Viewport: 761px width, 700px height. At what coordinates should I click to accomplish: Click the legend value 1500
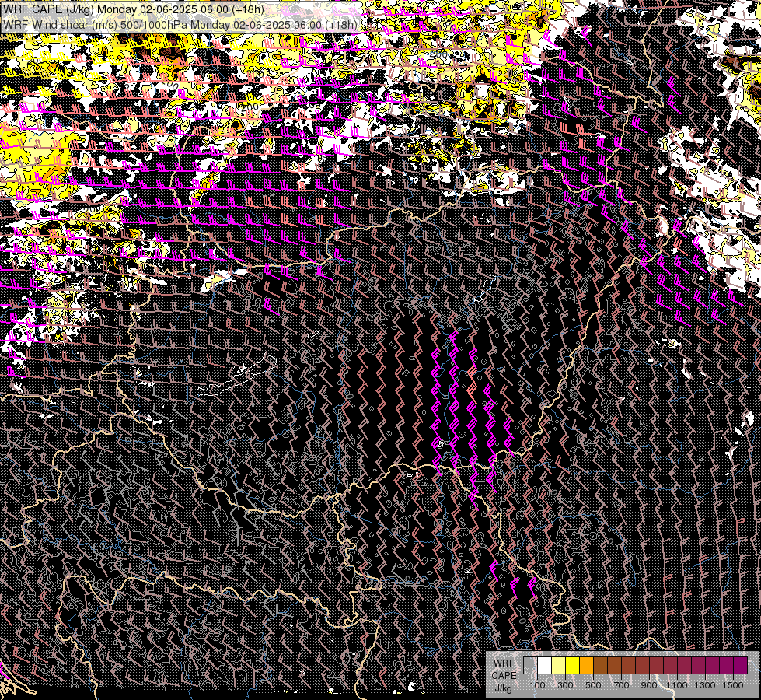pyautogui.click(x=733, y=685)
